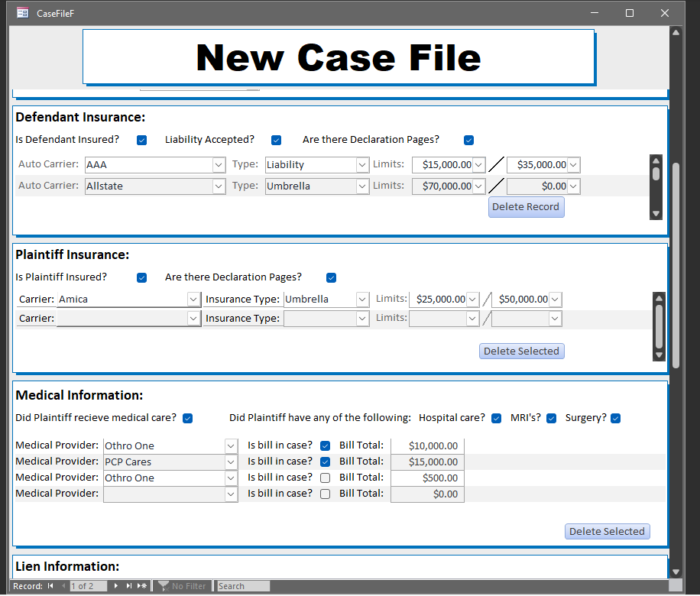Open the Auto Carrier dropdown showing AAA
This screenshot has width=700, height=596.
tap(219, 164)
